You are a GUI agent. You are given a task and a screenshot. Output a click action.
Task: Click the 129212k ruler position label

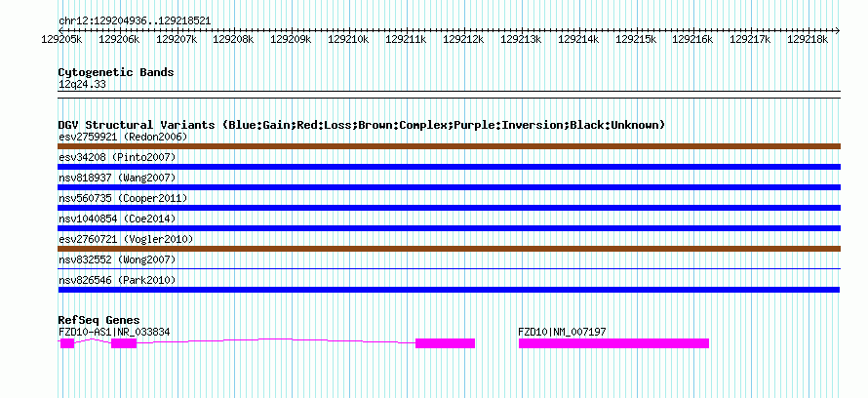point(463,40)
